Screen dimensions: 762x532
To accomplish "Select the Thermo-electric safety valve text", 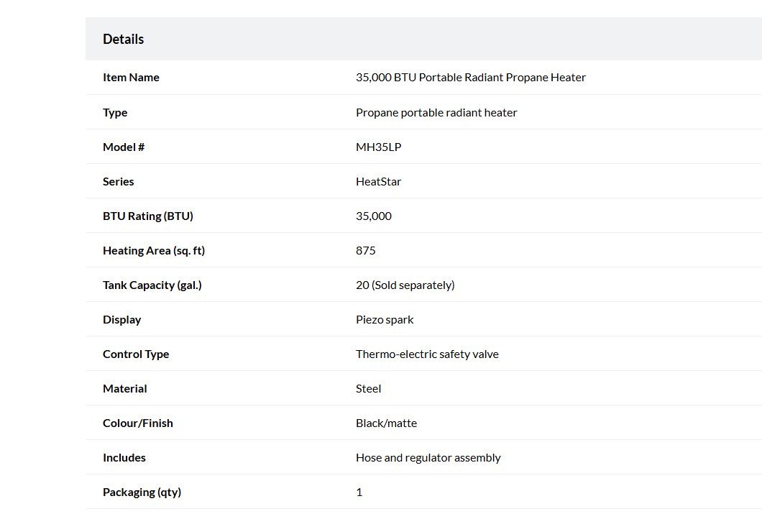I will tap(427, 354).
